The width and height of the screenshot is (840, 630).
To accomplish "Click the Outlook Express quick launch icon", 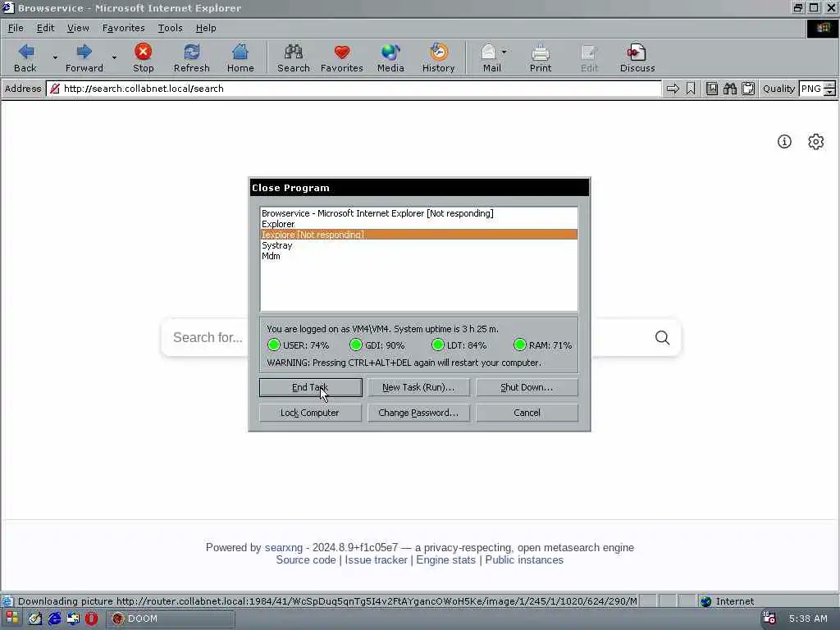I will pyautogui.click(x=73, y=619).
